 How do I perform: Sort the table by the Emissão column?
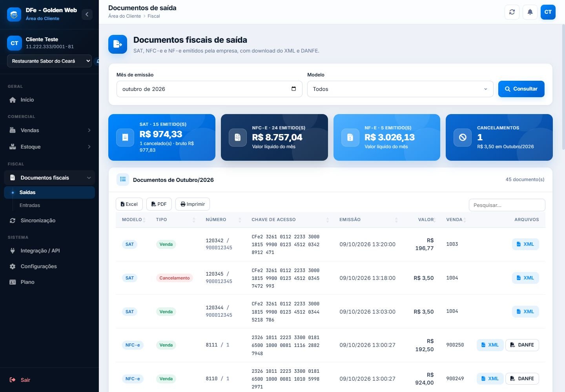pyautogui.click(x=368, y=220)
